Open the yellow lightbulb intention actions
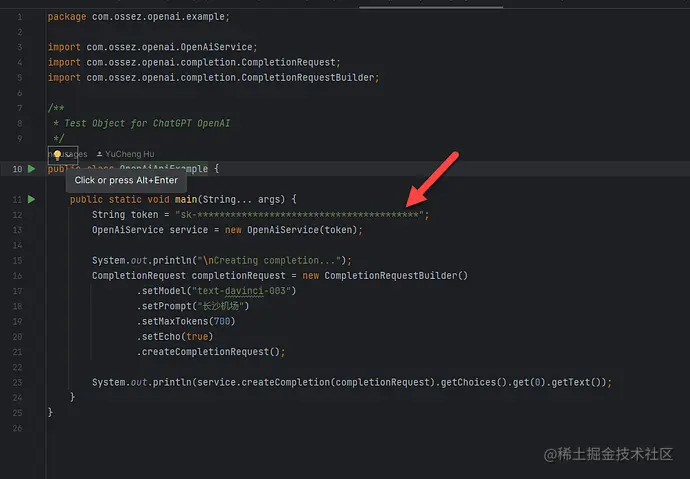 coord(58,155)
